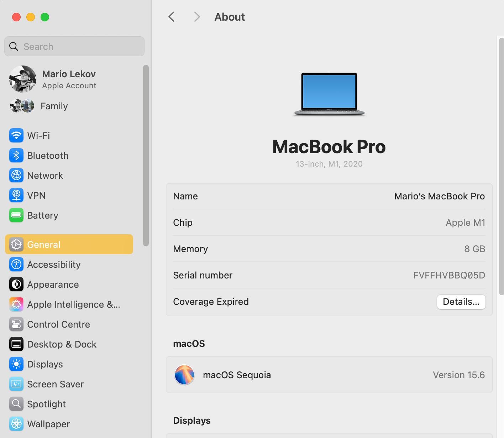Open the Desktop & Dock icon
The width and height of the screenshot is (504, 438).
tap(16, 344)
